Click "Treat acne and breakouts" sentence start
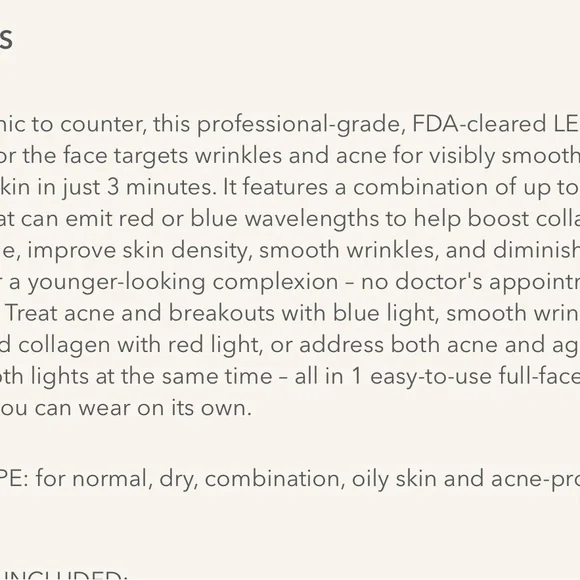 click(x=141, y=313)
